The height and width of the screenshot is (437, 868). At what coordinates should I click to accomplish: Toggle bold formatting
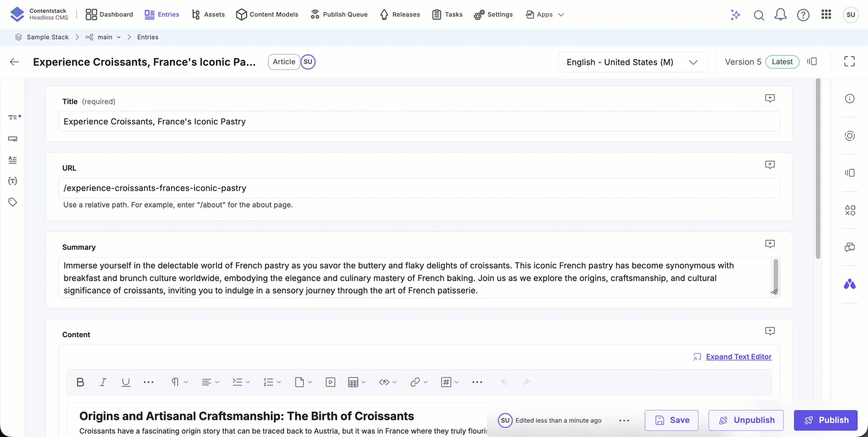pyautogui.click(x=80, y=382)
